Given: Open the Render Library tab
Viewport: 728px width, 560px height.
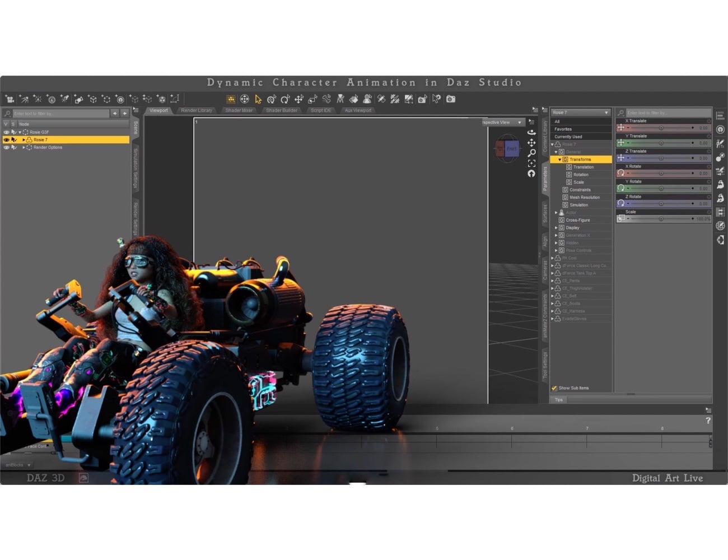Looking at the screenshot, I should pos(196,110).
